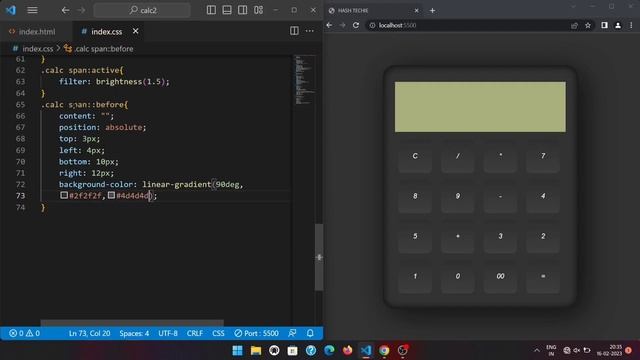Screen dimensions: 640x360
Task: Split the editor to the right
Action: 294,31
